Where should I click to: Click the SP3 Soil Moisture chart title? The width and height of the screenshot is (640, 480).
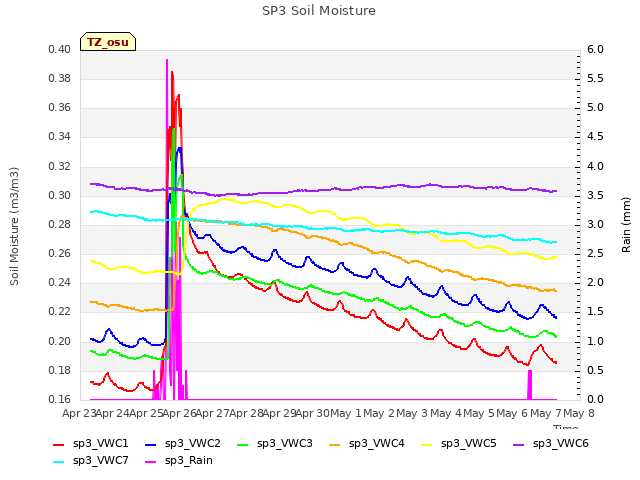pyautogui.click(x=319, y=11)
